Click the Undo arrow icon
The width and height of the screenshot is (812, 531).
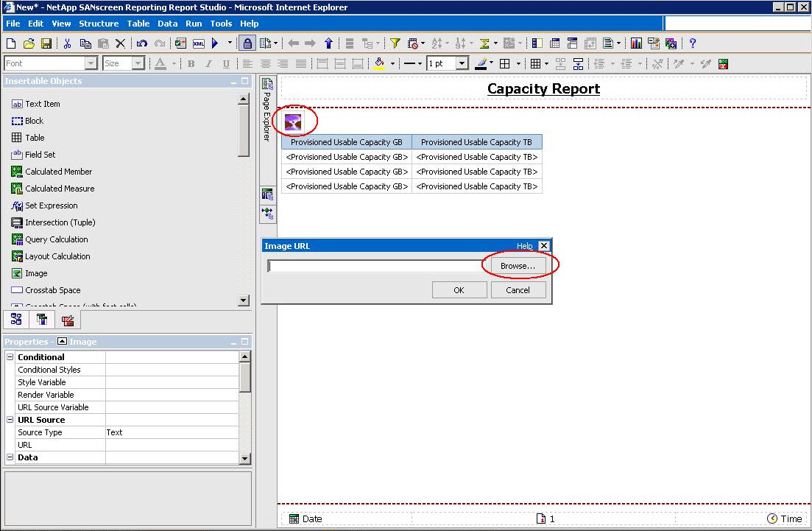[x=141, y=43]
